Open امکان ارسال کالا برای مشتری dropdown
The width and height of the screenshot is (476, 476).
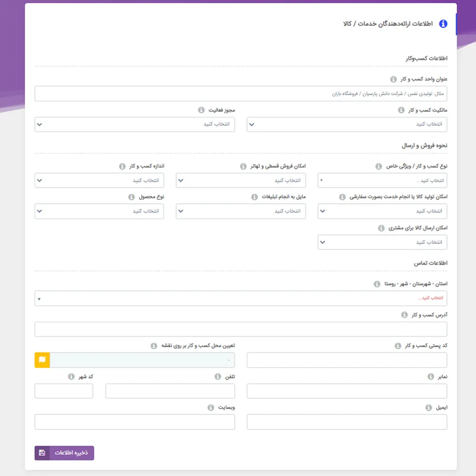click(x=382, y=242)
